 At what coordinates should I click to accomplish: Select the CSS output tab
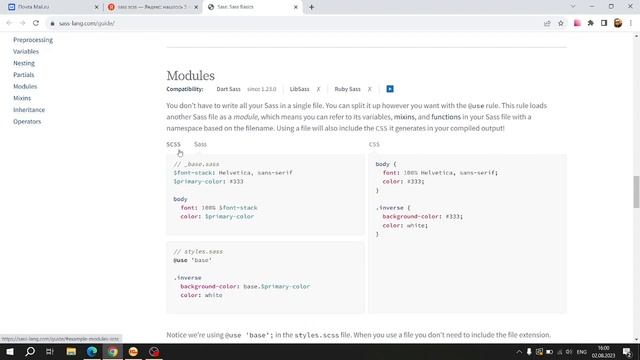coord(374,144)
